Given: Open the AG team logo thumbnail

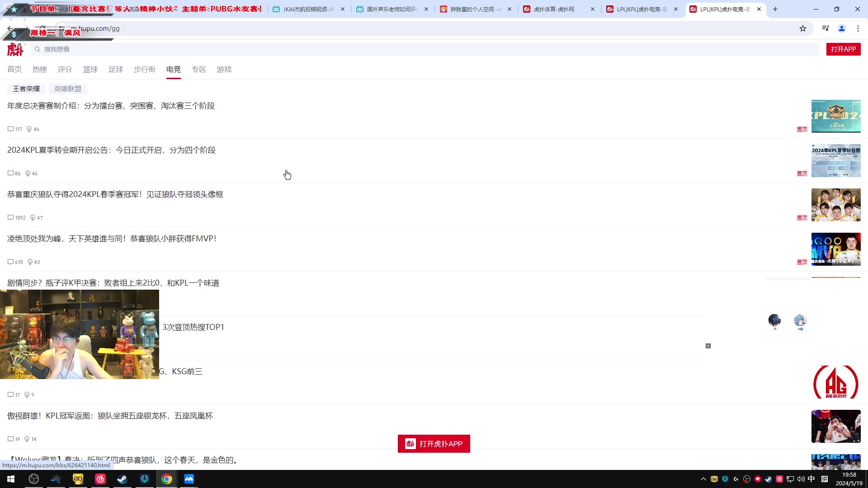Looking at the screenshot, I should (835, 382).
